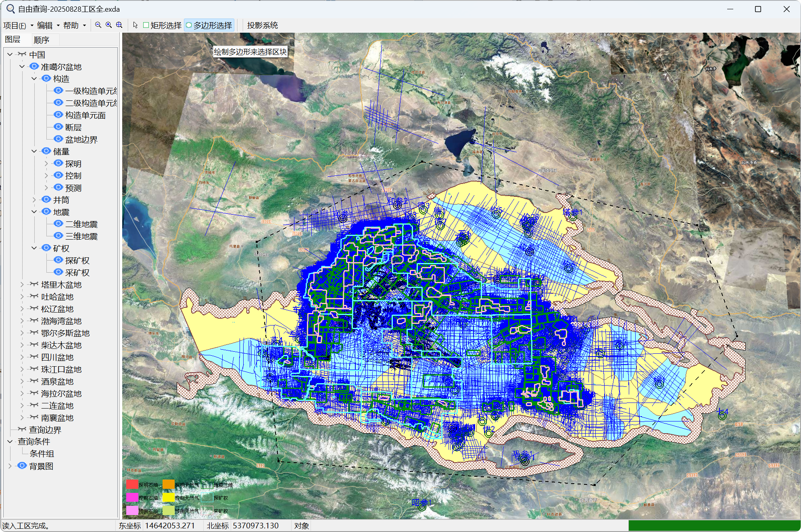Toggle eye icon of 断层 layer
The width and height of the screenshot is (801, 532).
[x=58, y=127]
